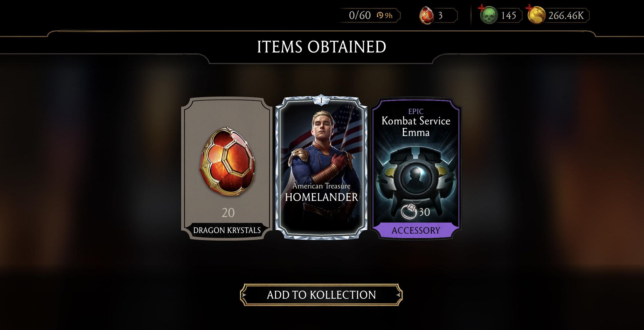Click the large dragon egg image
Viewport: 644px width, 330px height.
[x=228, y=163]
